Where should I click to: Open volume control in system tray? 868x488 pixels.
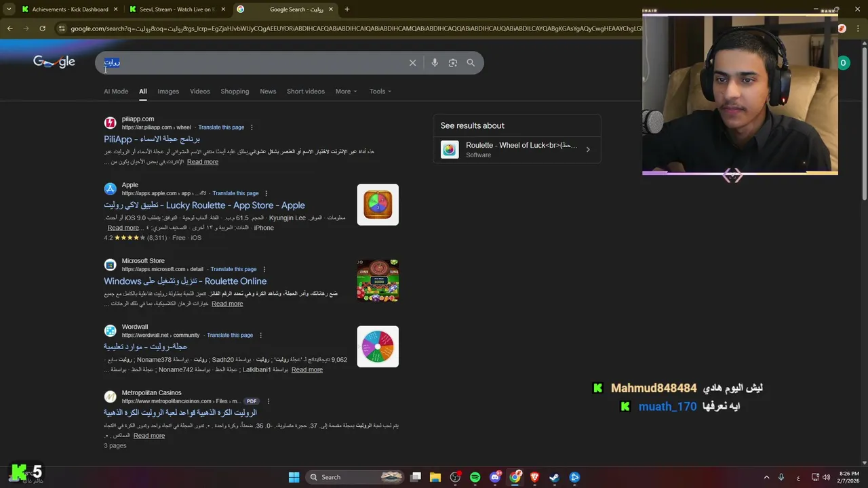826,477
